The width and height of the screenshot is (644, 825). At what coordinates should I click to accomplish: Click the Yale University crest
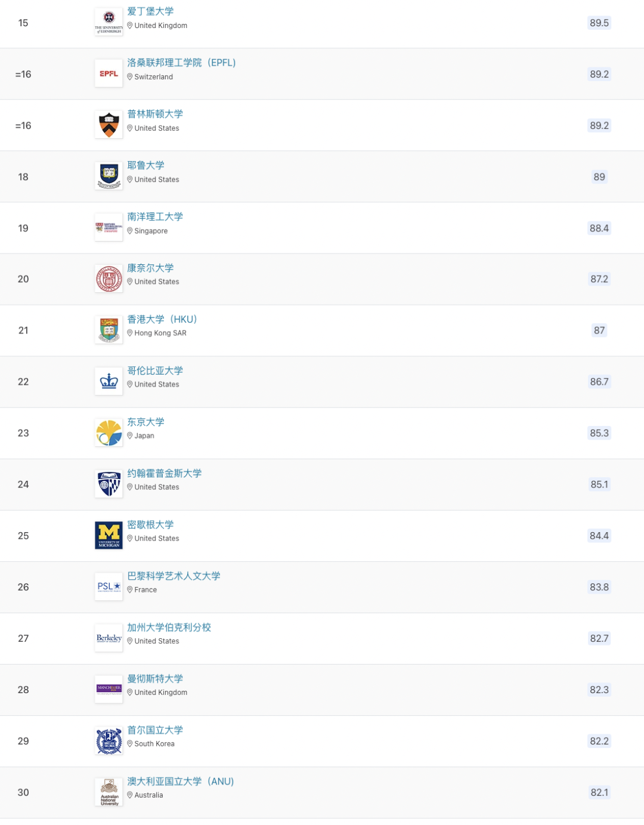pos(109,177)
